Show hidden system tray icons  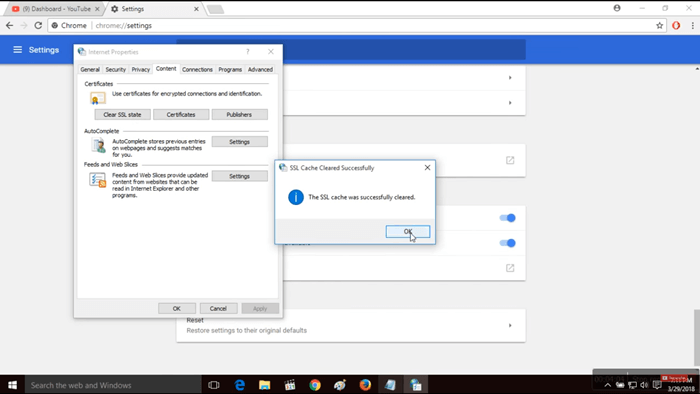click(x=608, y=385)
